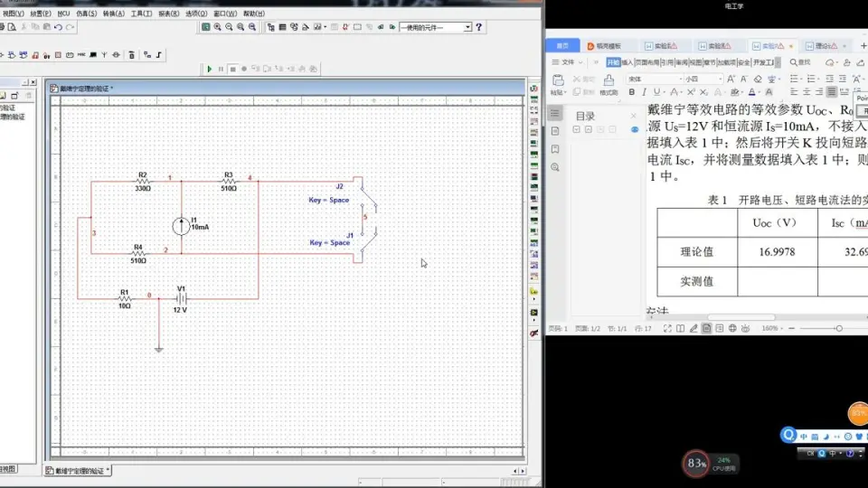Set justified alignment in WPS

pos(832,92)
